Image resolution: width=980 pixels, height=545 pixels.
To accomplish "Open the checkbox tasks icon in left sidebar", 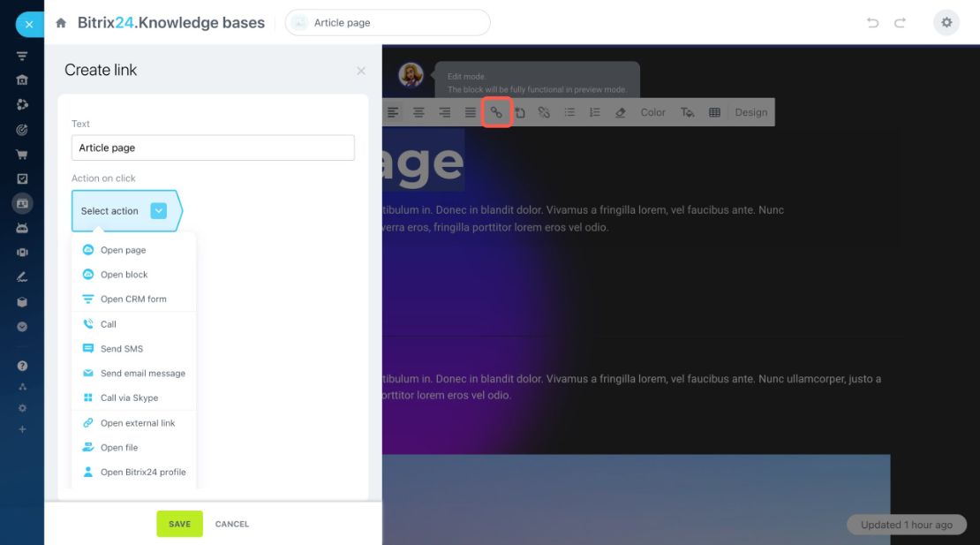I will [x=22, y=178].
